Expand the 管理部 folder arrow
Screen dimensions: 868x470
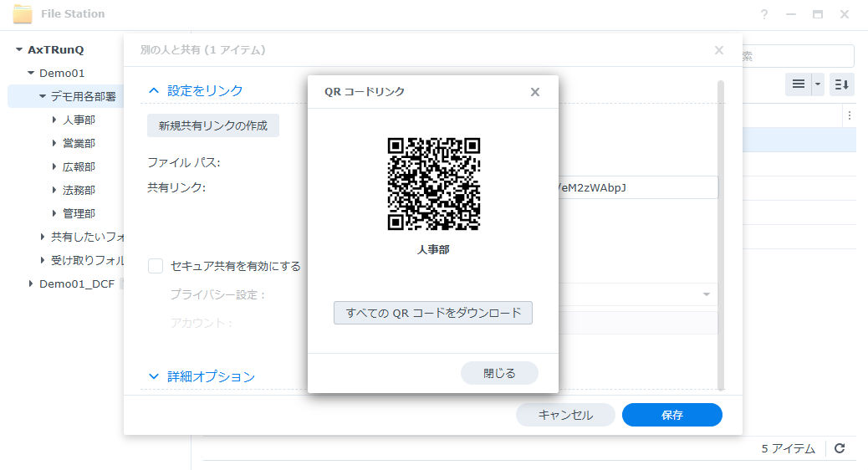[x=54, y=213]
